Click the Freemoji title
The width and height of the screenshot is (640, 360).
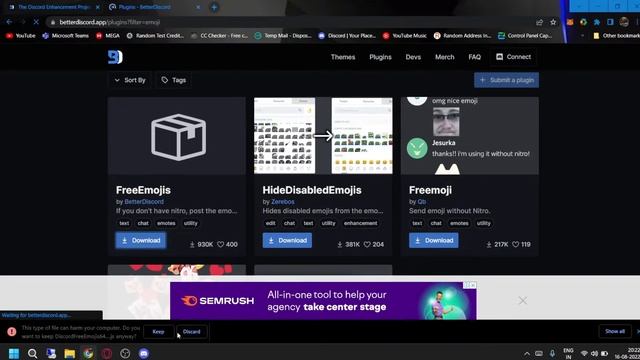click(x=430, y=190)
